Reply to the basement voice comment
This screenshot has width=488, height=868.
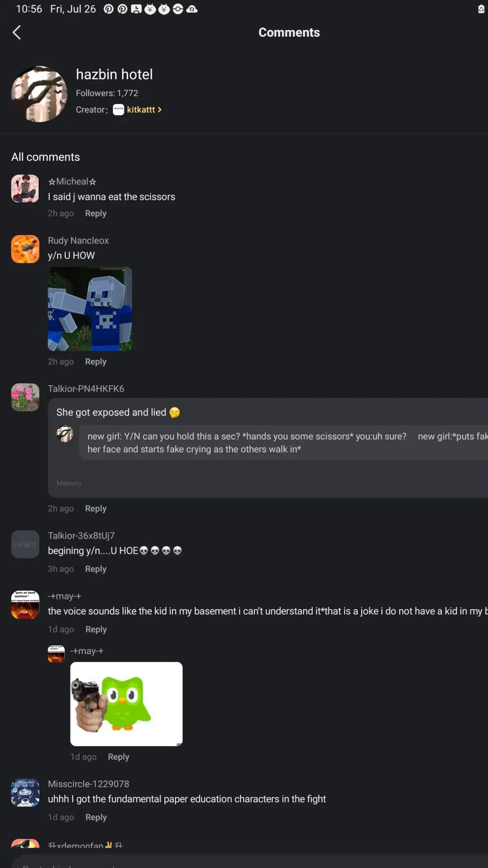coord(96,630)
